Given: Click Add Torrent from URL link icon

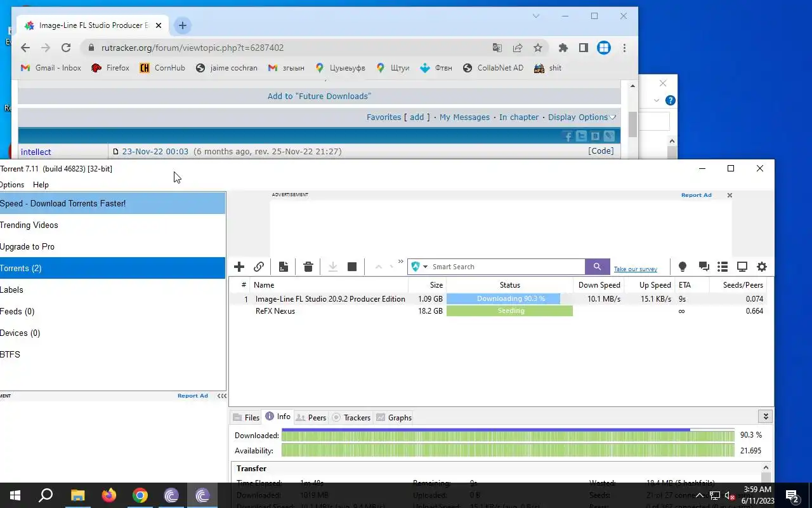Looking at the screenshot, I should (259, 267).
